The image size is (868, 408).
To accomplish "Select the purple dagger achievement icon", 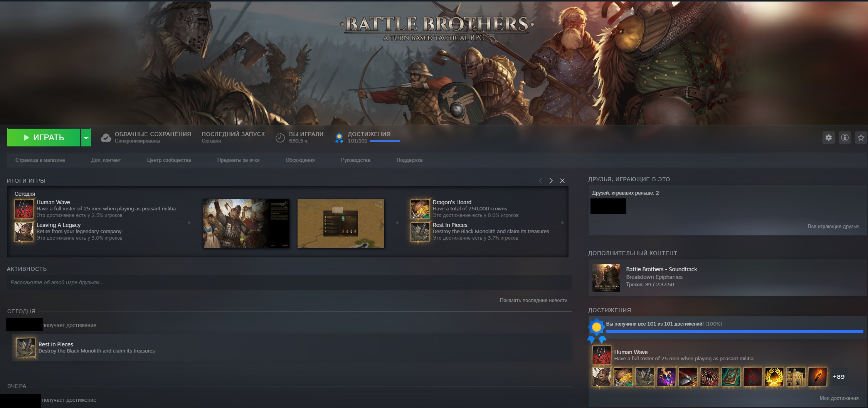I will click(666, 377).
